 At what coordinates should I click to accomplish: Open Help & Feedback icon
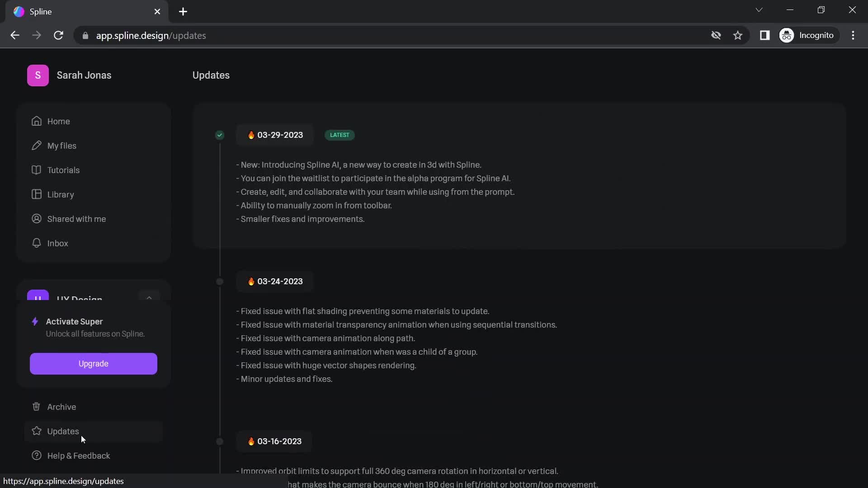pos(36,455)
